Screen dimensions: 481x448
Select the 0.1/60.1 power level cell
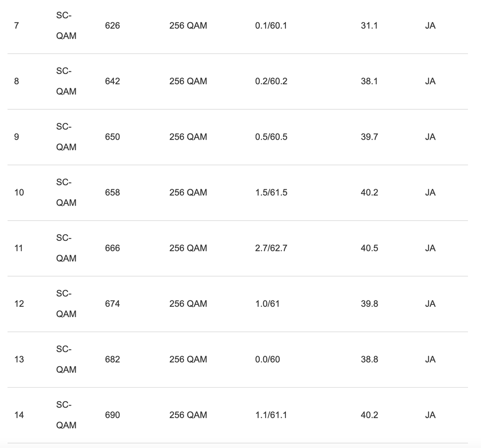pyautogui.click(x=271, y=26)
